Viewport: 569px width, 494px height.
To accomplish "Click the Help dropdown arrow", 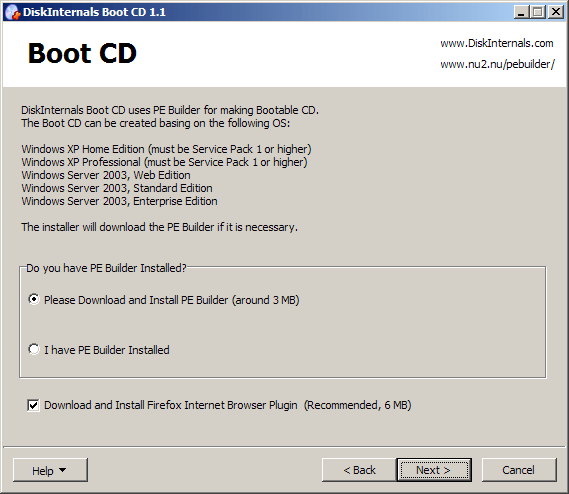I will pos(62,470).
